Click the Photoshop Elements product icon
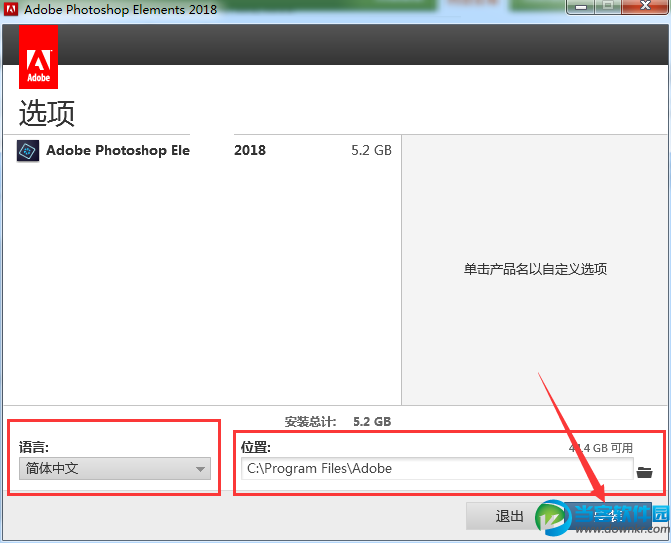The width and height of the screenshot is (671, 543). pyautogui.click(x=28, y=151)
